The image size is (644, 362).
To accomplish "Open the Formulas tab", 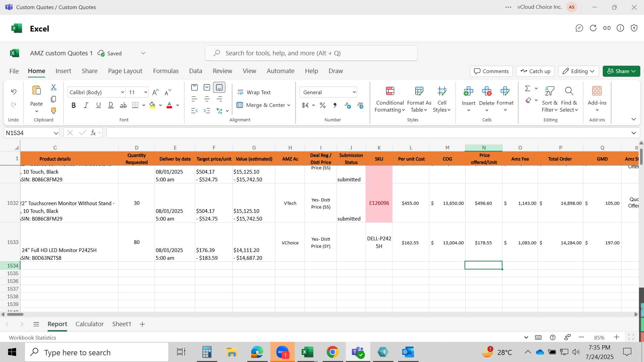I will [166, 71].
